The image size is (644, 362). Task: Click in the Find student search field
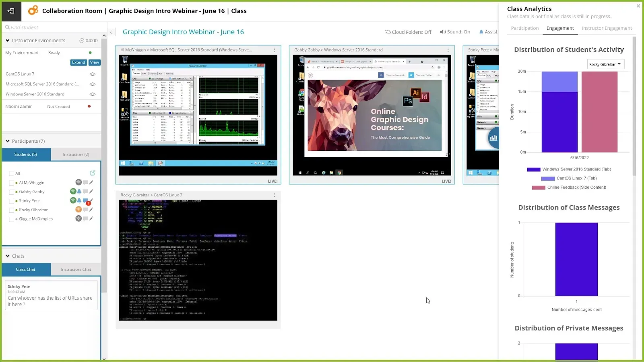click(x=54, y=27)
